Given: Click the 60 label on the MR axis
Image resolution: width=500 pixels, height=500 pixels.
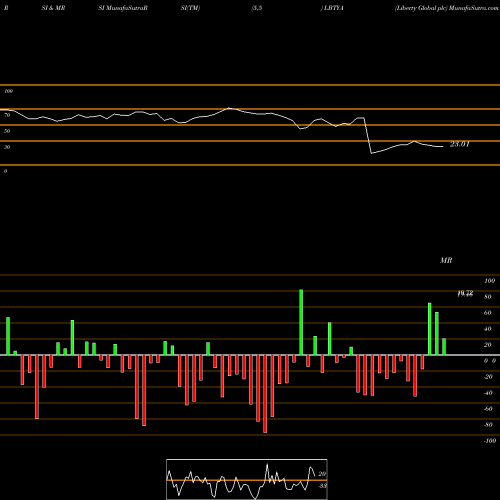Looking at the screenshot, I should coord(487,313).
